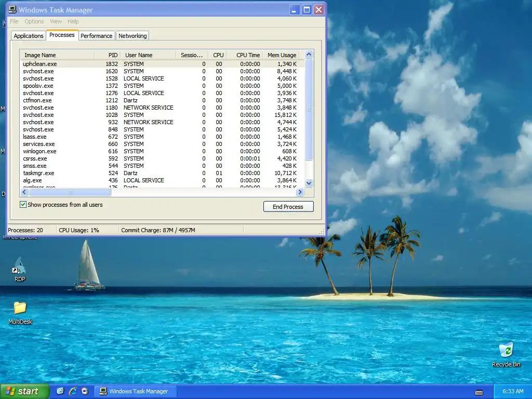This screenshot has height=399, width=532.
Task: Select the spoolsv.exe process
Action: tap(162, 86)
